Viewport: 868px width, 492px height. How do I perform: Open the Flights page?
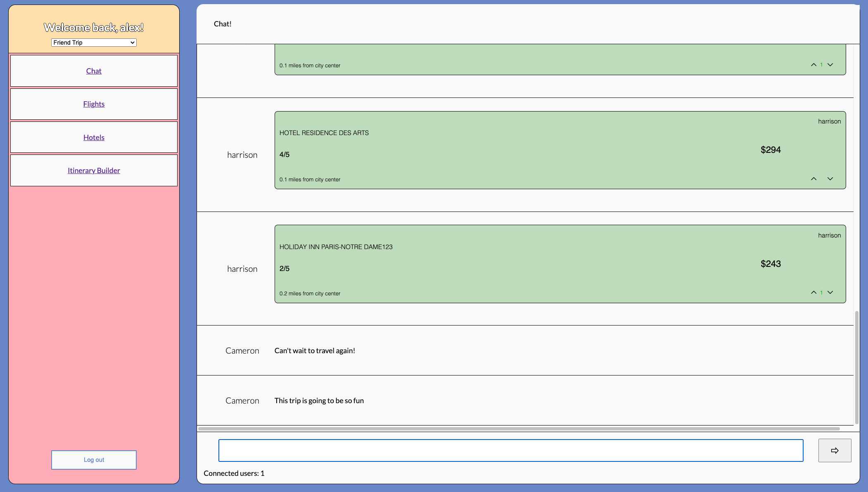(94, 104)
